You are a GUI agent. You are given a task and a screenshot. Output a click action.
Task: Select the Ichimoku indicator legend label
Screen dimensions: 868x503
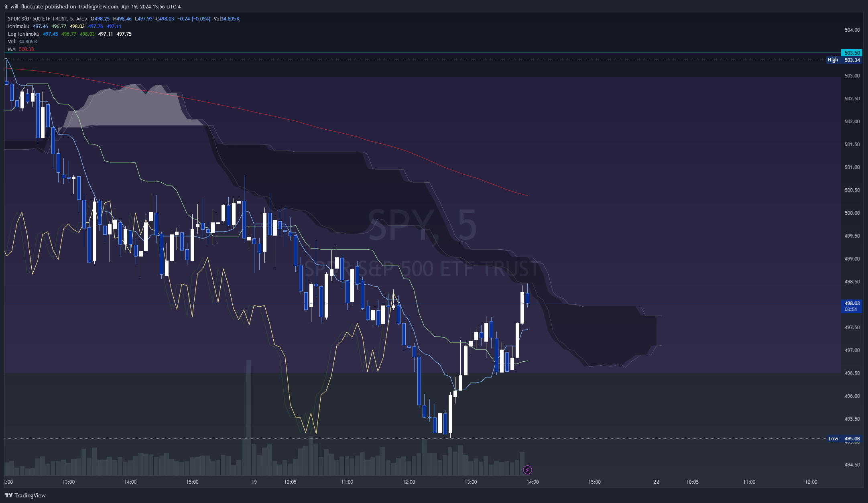pos(18,26)
